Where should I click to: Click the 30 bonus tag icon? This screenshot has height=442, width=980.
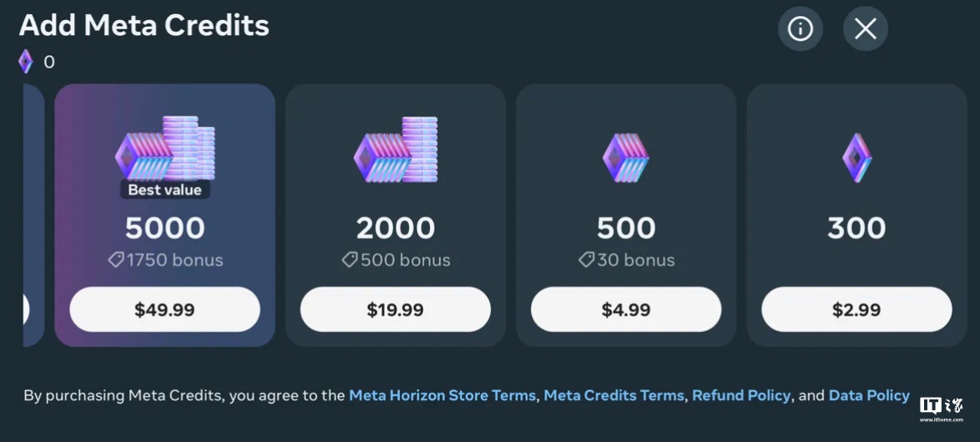[x=587, y=260]
